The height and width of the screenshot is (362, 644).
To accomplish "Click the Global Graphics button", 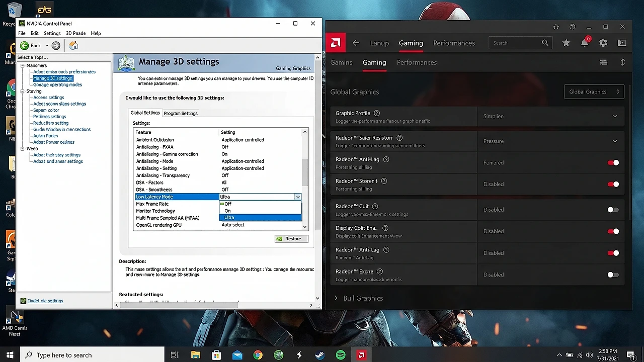I will (x=594, y=92).
